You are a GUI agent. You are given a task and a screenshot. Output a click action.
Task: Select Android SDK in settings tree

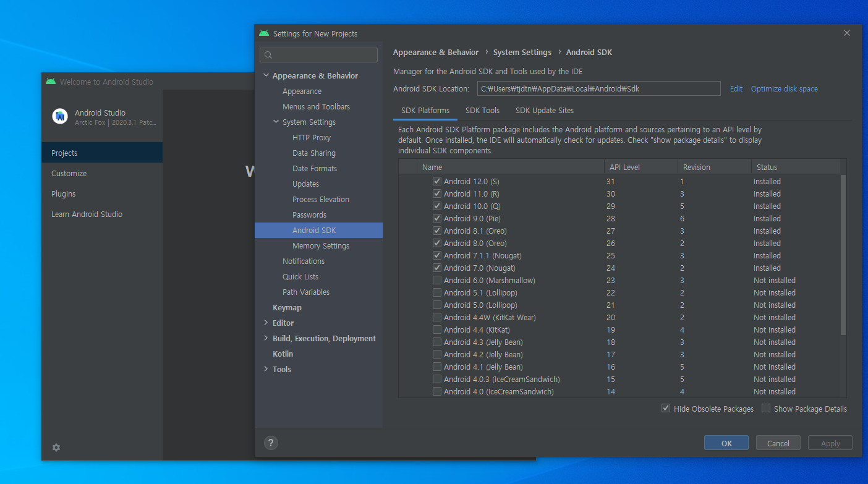coord(318,230)
